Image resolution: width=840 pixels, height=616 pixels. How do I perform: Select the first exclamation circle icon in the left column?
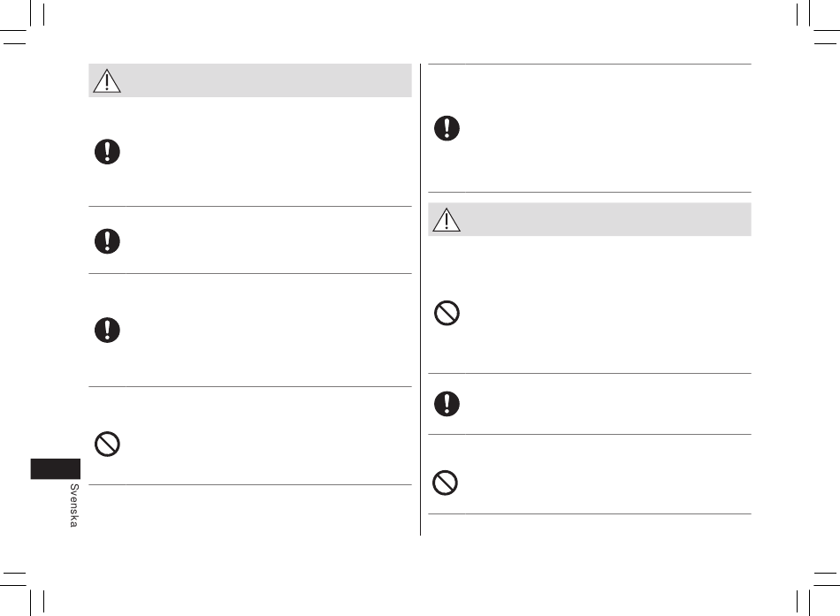point(107,152)
